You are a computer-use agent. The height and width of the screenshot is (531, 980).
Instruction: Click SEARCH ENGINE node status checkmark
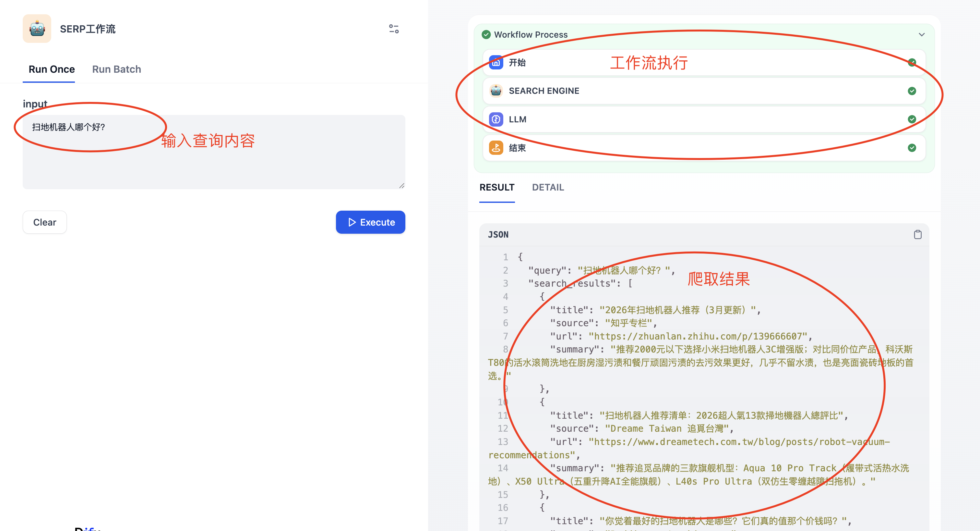[x=912, y=91]
